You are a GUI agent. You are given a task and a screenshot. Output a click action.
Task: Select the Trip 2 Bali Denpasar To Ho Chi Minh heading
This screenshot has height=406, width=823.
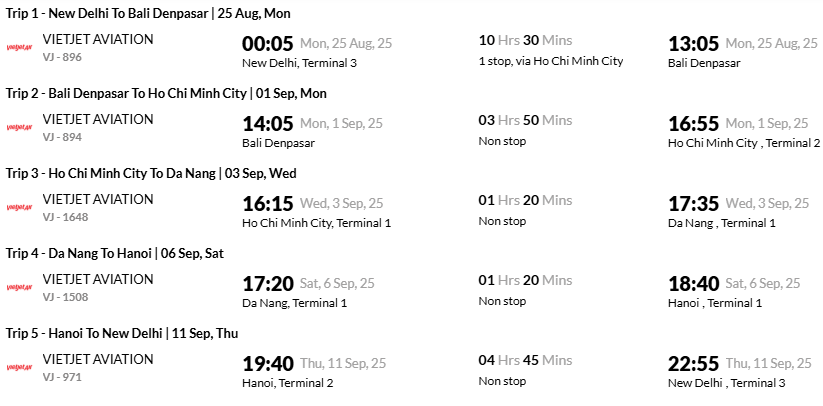(166, 93)
